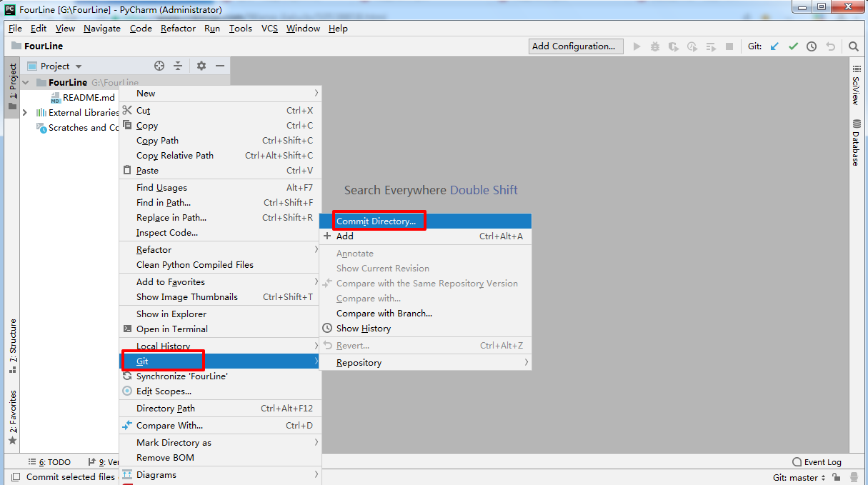
Task: Click the Stop square icon
Action: 729,46
